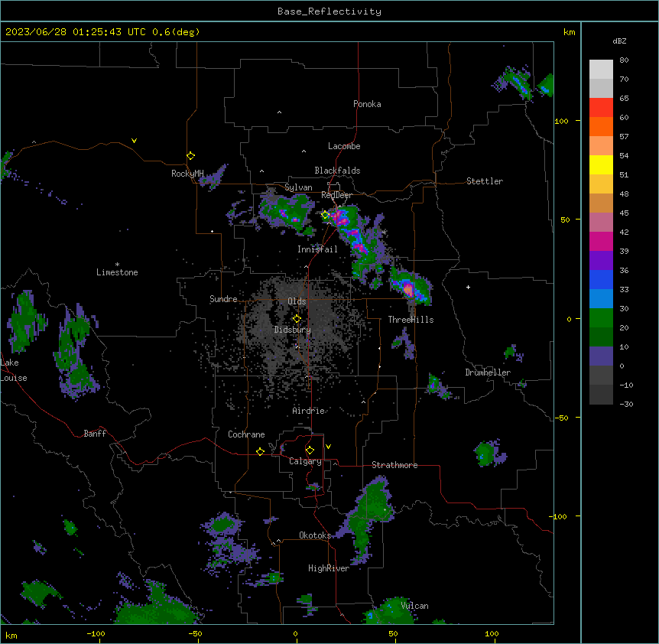Click the Ponoka city label
This screenshot has width=659, height=644.
[x=367, y=104]
